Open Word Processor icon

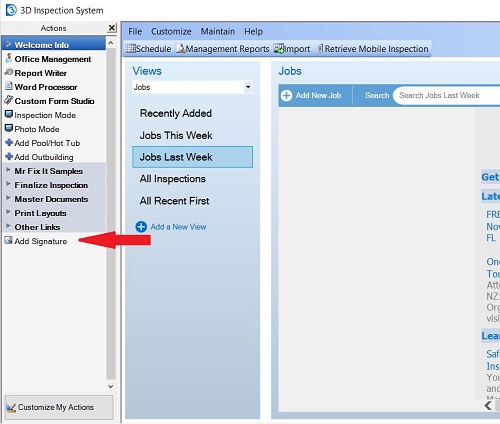(9, 87)
